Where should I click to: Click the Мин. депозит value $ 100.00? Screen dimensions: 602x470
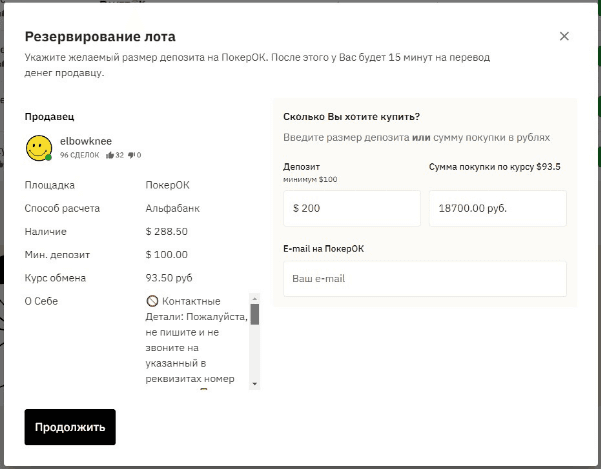166,255
